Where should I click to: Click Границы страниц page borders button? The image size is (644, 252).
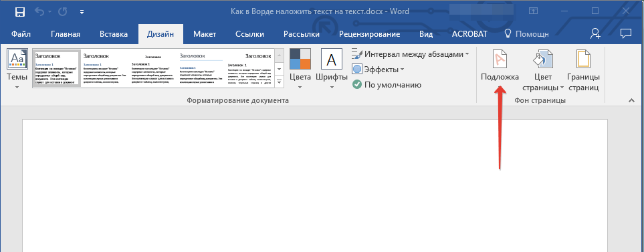tap(583, 70)
